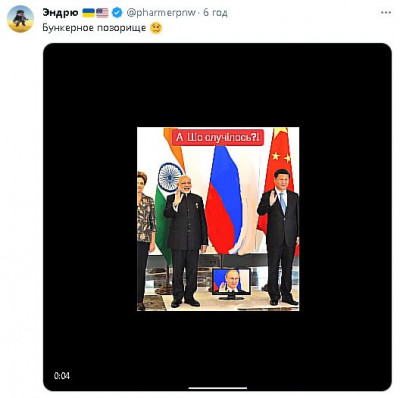Click the US flag emoji beside name
The height and width of the screenshot is (398, 400).
[x=102, y=13]
